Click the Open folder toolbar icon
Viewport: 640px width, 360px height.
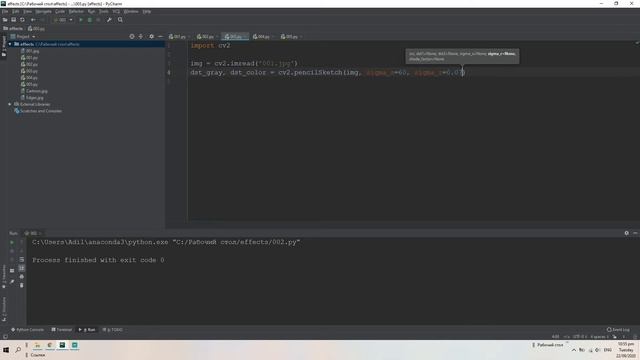pos(5,20)
